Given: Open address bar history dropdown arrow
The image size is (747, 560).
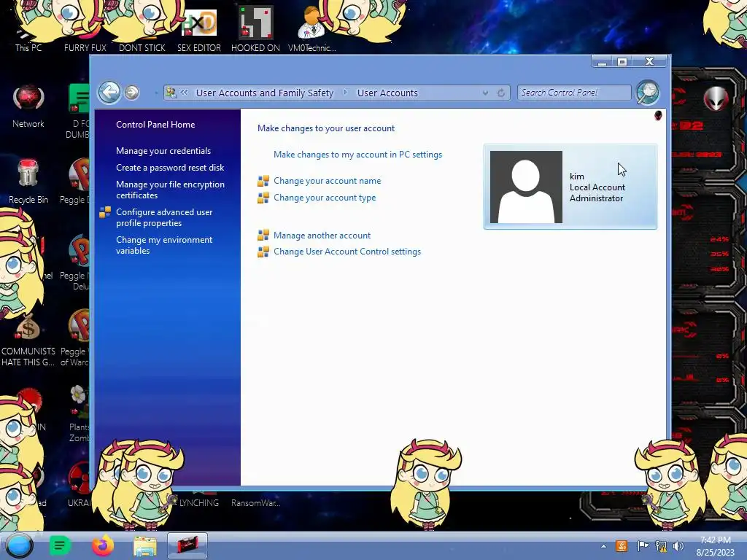Looking at the screenshot, I should point(485,93).
